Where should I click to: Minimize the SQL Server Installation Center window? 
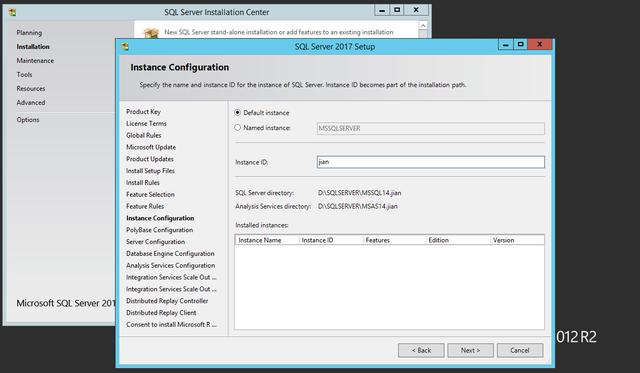click(382, 10)
